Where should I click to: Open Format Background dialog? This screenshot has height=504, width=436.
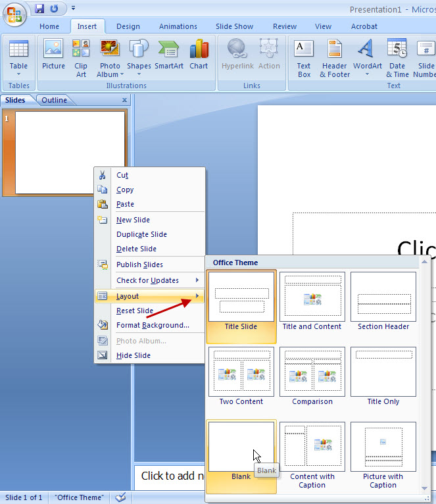[x=150, y=325]
